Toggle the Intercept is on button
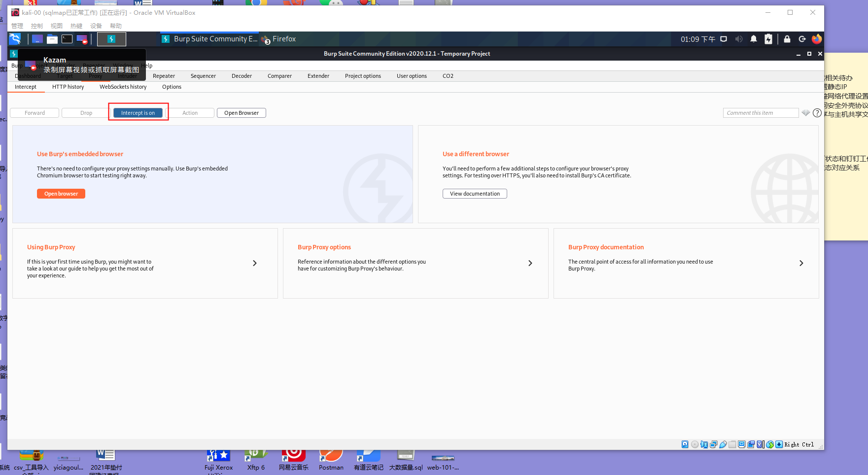The height and width of the screenshot is (475, 868). click(x=138, y=113)
